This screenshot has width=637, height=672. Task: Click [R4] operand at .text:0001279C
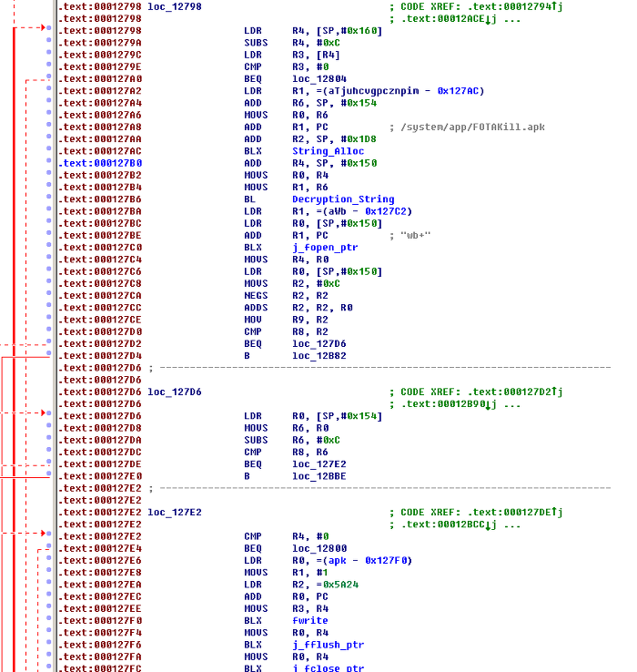[328, 55]
